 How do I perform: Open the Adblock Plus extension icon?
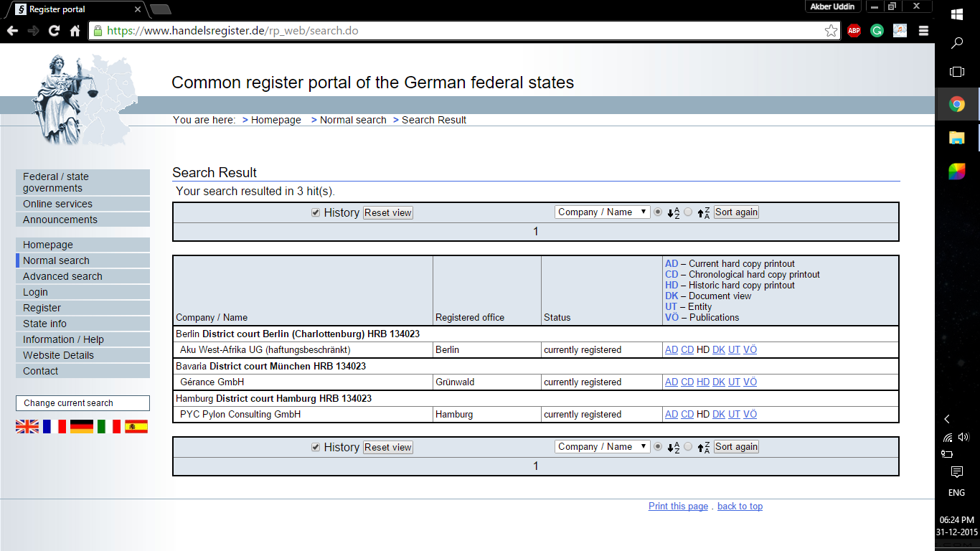coord(854,31)
